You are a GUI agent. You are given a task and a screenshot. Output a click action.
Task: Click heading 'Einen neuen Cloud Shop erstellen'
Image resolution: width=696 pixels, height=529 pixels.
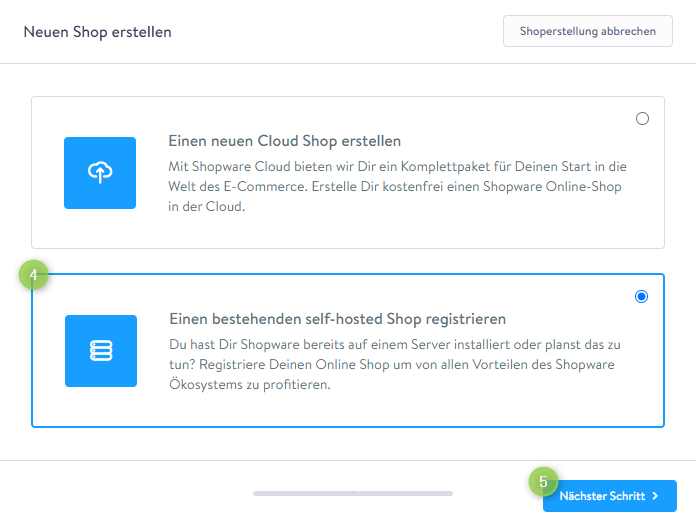point(285,141)
